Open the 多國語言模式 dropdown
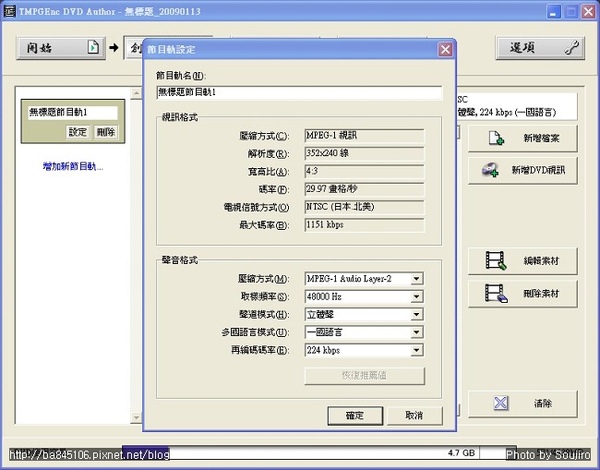The height and width of the screenshot is (470, 600). click(x=416, y=332)
